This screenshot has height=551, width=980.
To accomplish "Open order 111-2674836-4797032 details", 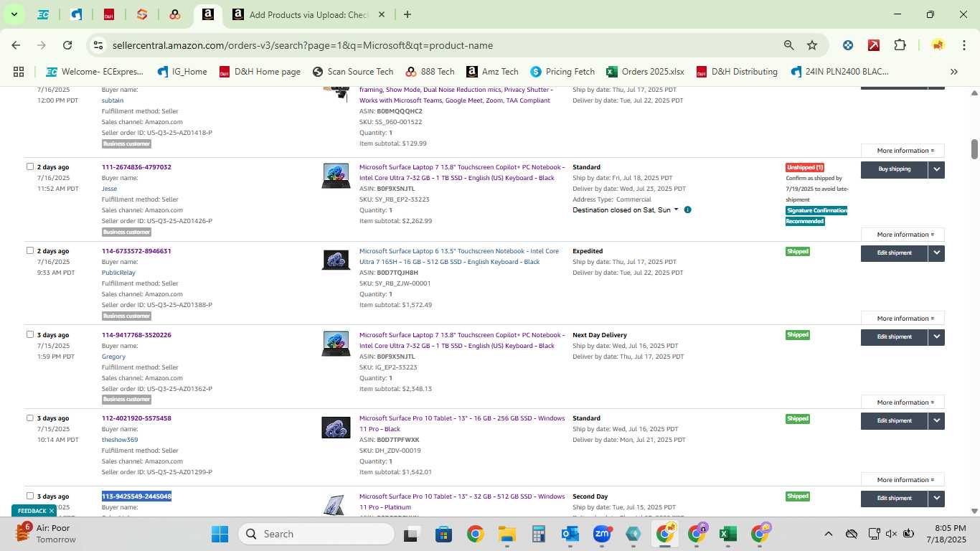I will point(136,167).
